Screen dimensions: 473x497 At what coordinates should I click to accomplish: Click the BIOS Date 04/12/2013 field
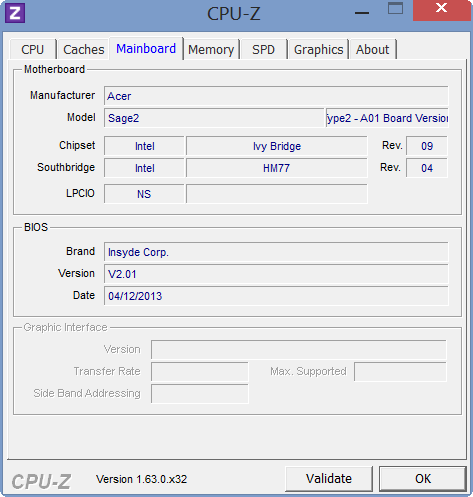pyautogui.click(x=276, y=296)
